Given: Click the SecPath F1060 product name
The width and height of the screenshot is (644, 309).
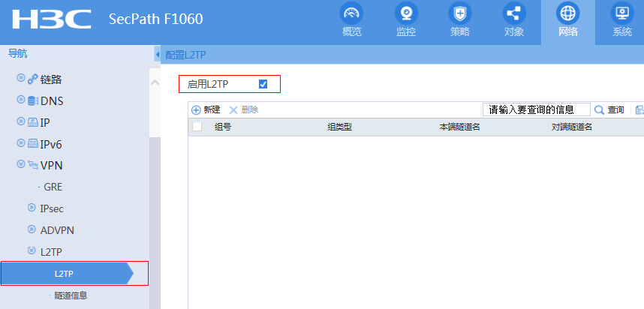Looking at the screenshot, I should pyautogui.click(x=155, y=19).
